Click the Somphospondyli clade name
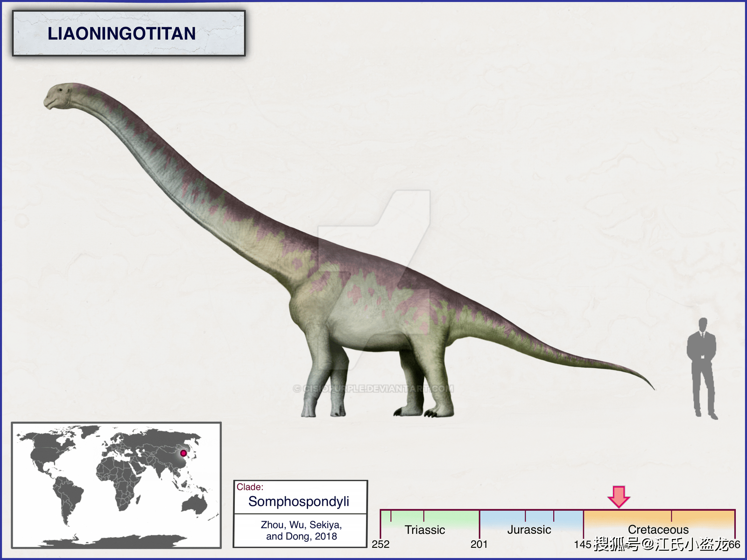The width and height of the screenshot is (747, 560). (x=299, y=502)
